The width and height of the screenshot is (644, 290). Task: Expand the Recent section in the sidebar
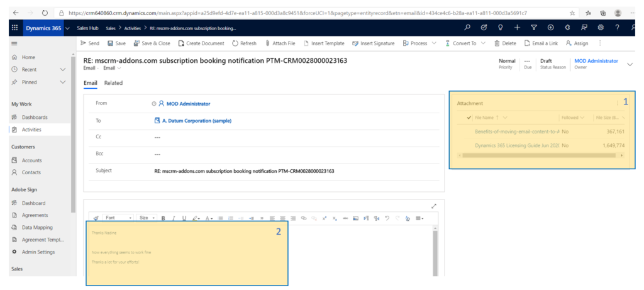pyautogui.click(x=62, y=69)
